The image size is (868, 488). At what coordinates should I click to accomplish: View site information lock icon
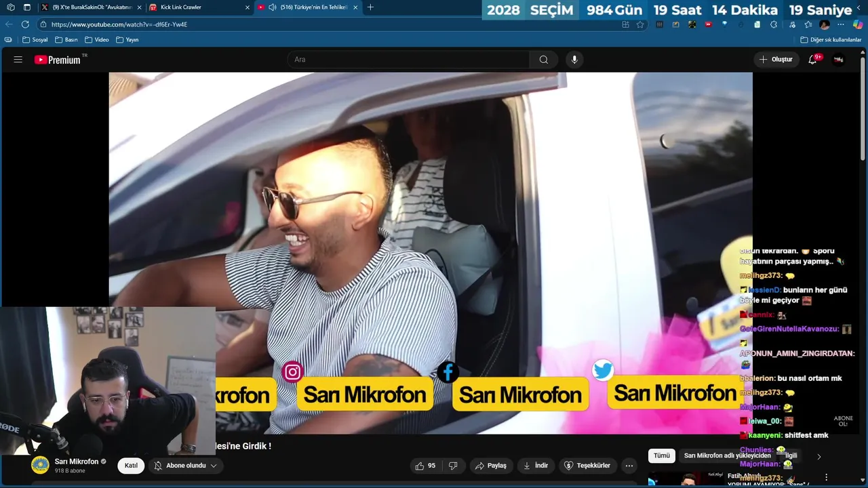(43, 24)
